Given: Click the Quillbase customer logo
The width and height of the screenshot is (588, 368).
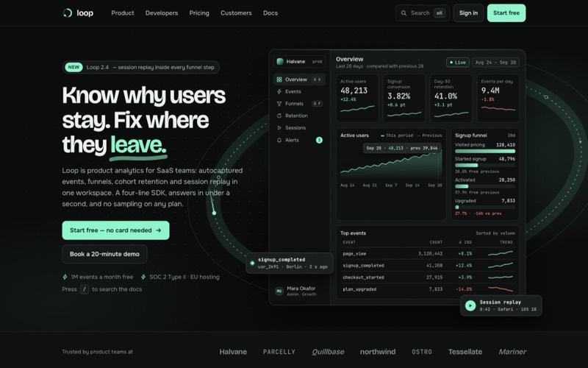Looking at the screenshot, I should pos(328,352).
